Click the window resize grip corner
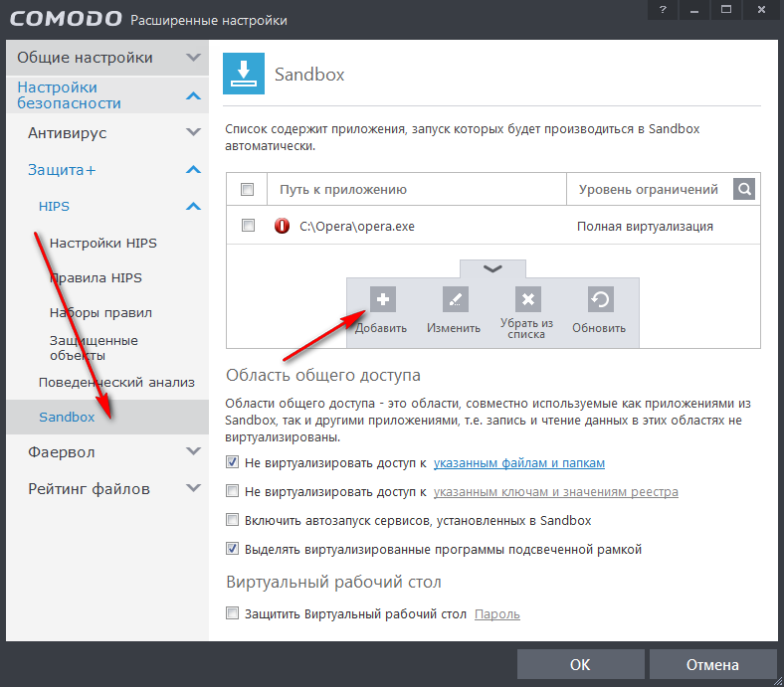 click(777, 681)
